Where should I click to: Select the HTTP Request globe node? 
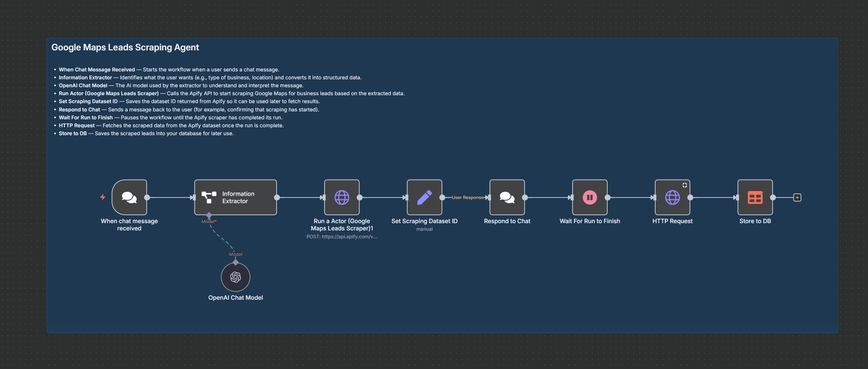tap(672, 197)
